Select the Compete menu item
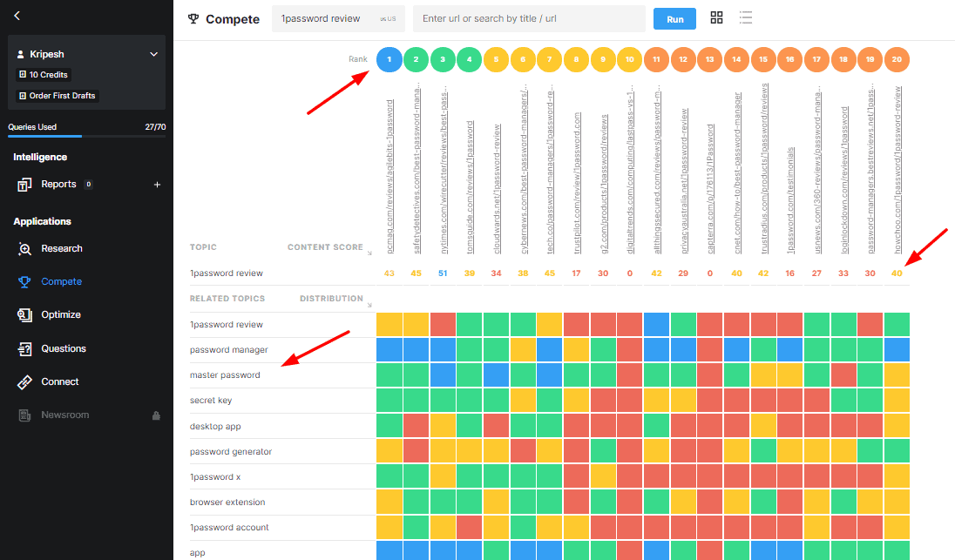This screenshot has height=560, width=955. click(61, 282)
